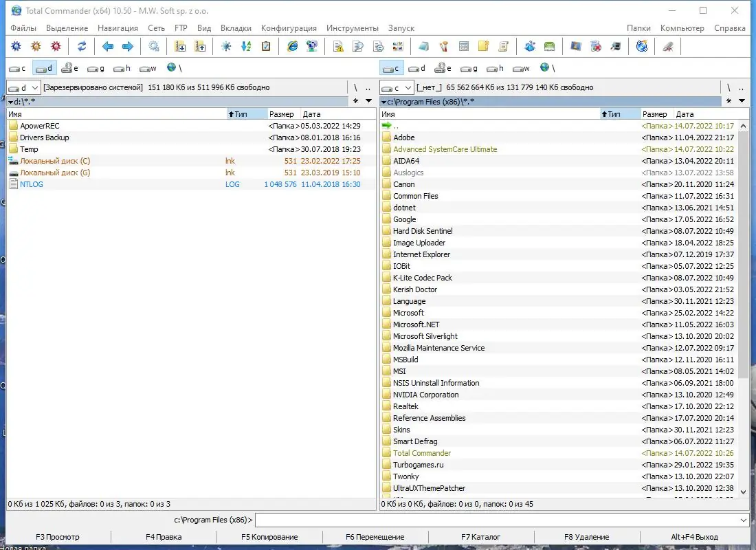The width and height of the screenshot is (756, 550).
Task: Select the Pack files toolbar icon
Action: (x=181, y=46)
